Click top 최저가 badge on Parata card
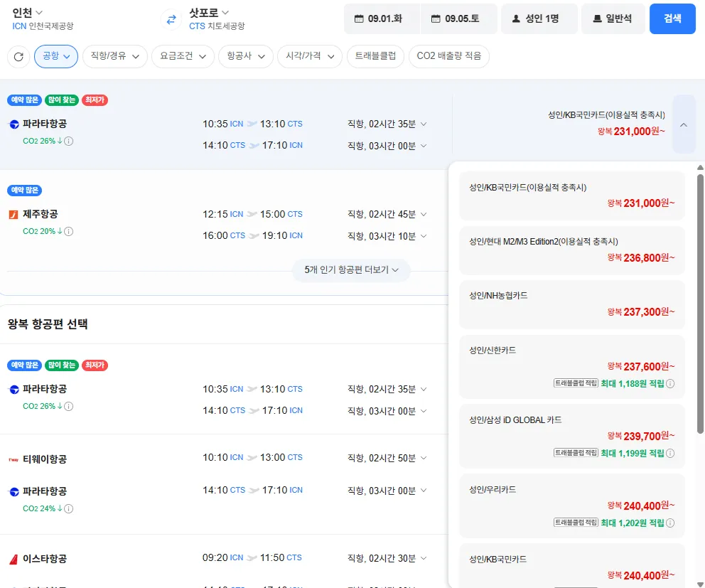 (x=95, y=100)
